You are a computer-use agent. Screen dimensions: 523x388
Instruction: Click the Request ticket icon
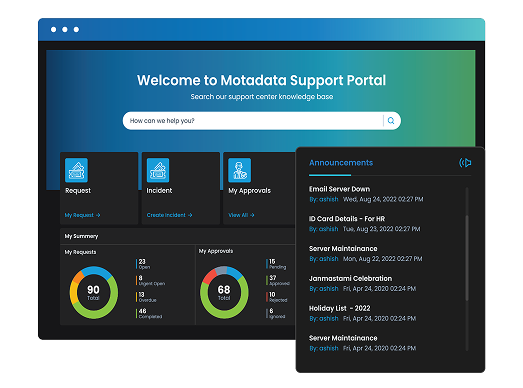point(76,170)
